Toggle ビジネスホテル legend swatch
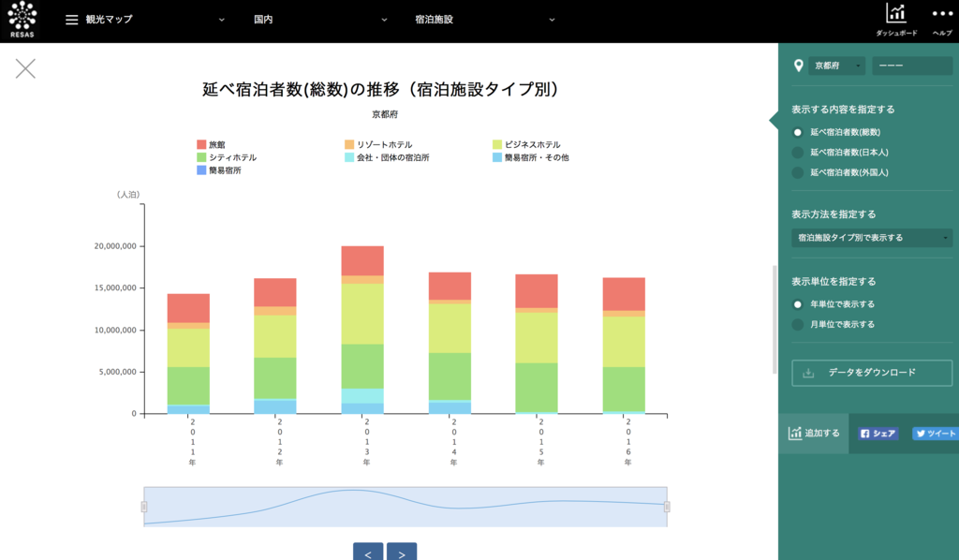The image size is (959, 560). pos(497,144)
